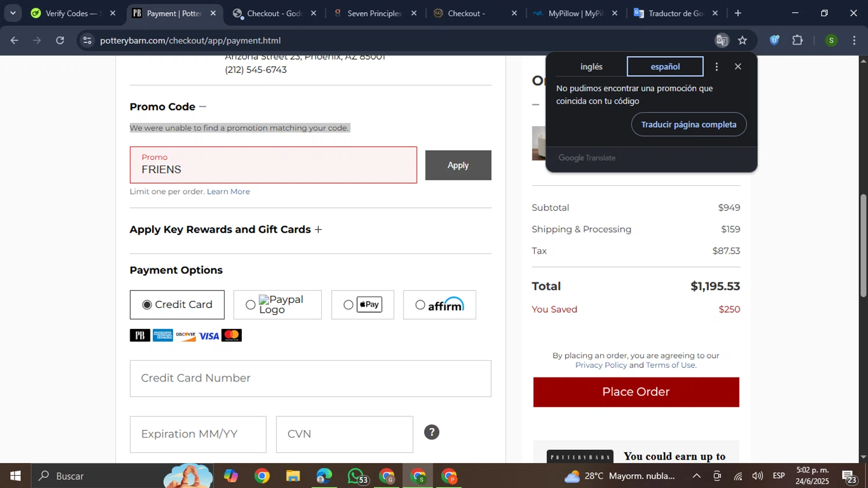Click Traducir página completa button
The width and height of the screenshot is (868, 488).
click(x=689, y=124)
